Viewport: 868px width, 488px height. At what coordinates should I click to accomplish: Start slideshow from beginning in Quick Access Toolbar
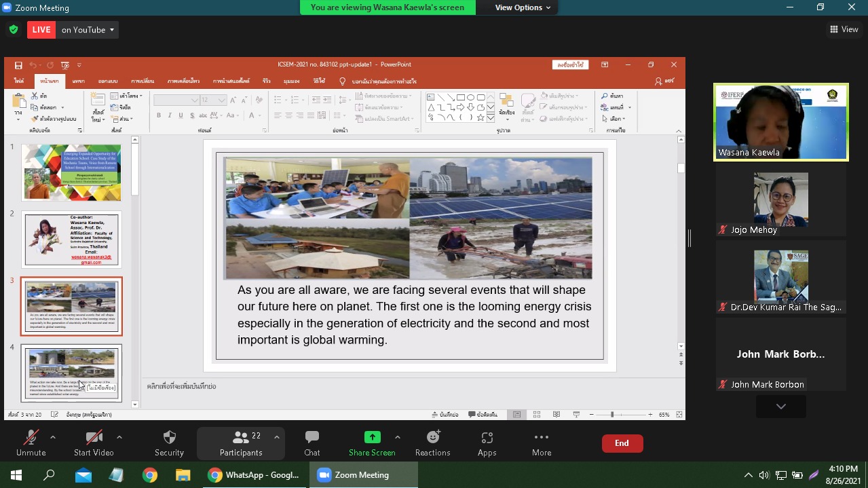pyautogui.click(x=65, y=65)
